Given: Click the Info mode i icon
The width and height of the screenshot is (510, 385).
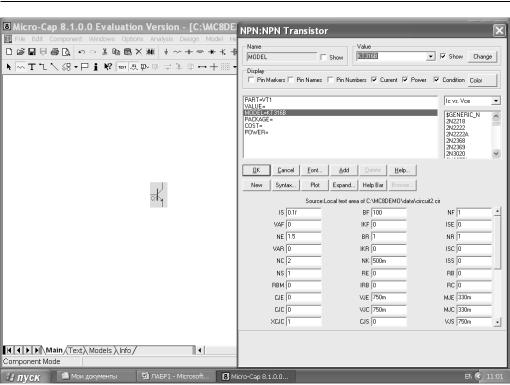Looking at the screenshot, I should [96, 67].
